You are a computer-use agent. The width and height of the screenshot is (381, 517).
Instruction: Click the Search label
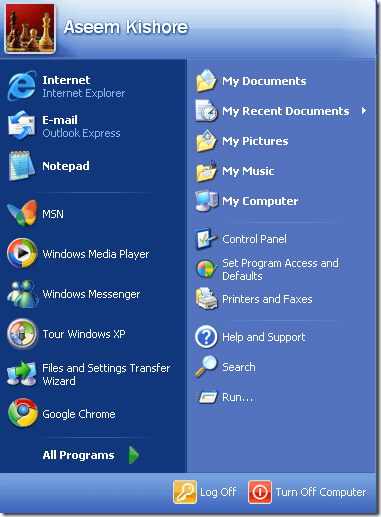239,367
